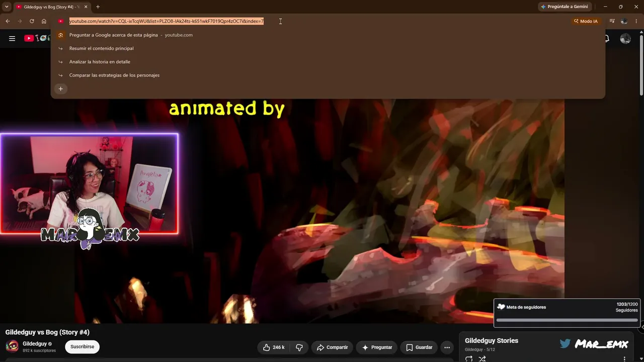The image size is (644, 362).
Task: Open the Gildedguy channel avatar
Action: [x=12, y=346]
